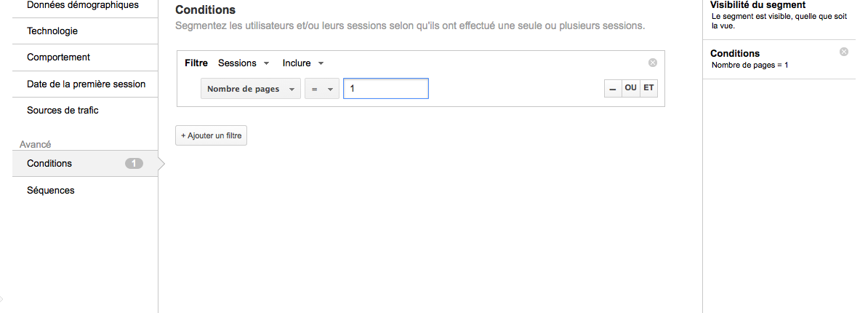Click Ajouter un filtre button
Viewport: 868px width, 313px height.
pyautogui.click(x=211, y=135)
